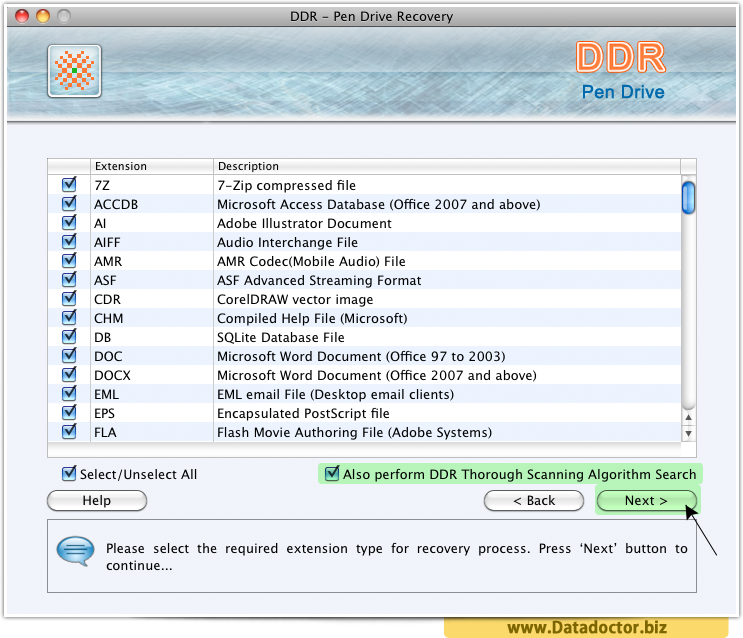Click the scrollbar up arrow

coord(689,418)
